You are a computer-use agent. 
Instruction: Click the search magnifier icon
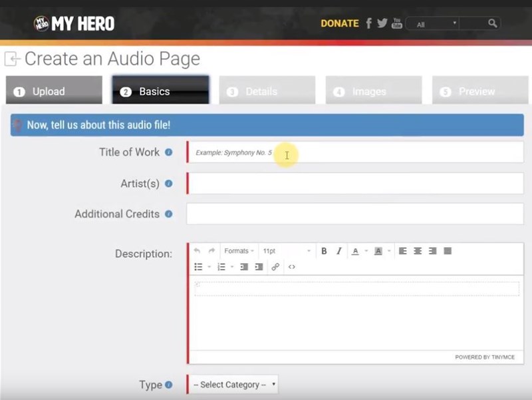tap(492, 23)
